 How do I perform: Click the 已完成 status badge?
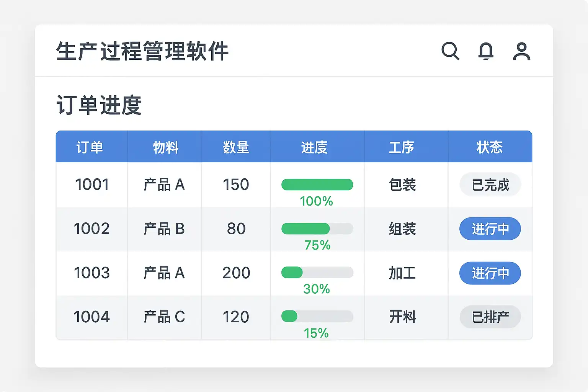click(490, 185)
